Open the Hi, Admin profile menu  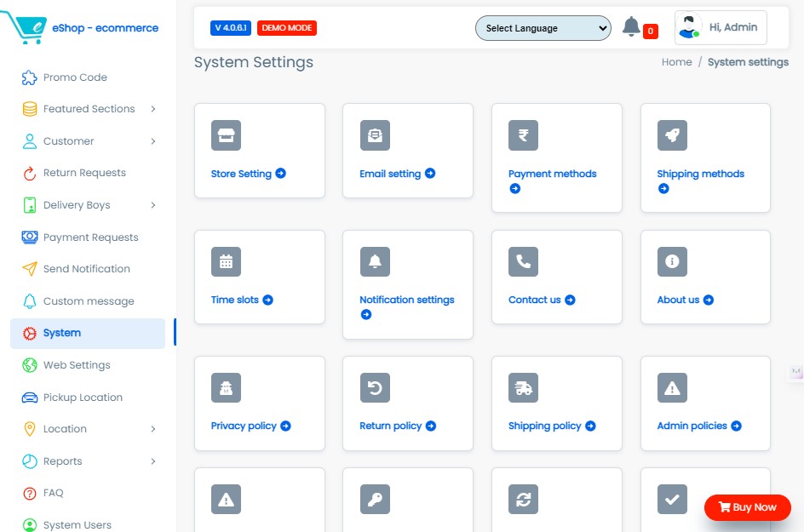(x=721, y=27)
